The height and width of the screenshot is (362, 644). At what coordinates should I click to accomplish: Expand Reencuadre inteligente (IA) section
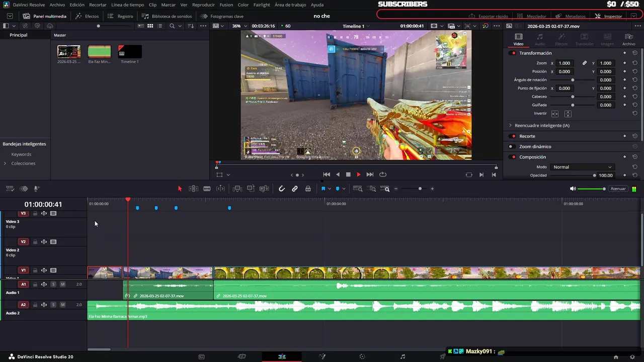[x=510, y=125]
